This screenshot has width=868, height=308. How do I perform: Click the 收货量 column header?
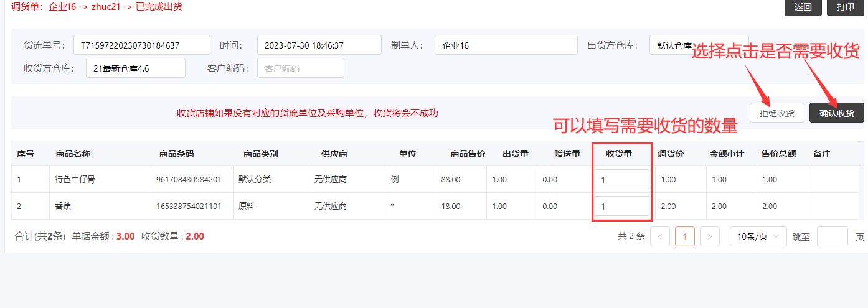(x=618, y=154)
